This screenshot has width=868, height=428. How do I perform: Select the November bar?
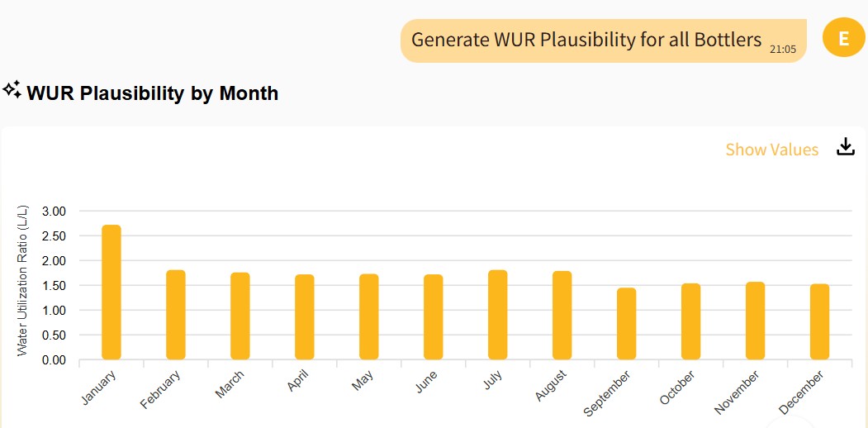coord(756,321)
